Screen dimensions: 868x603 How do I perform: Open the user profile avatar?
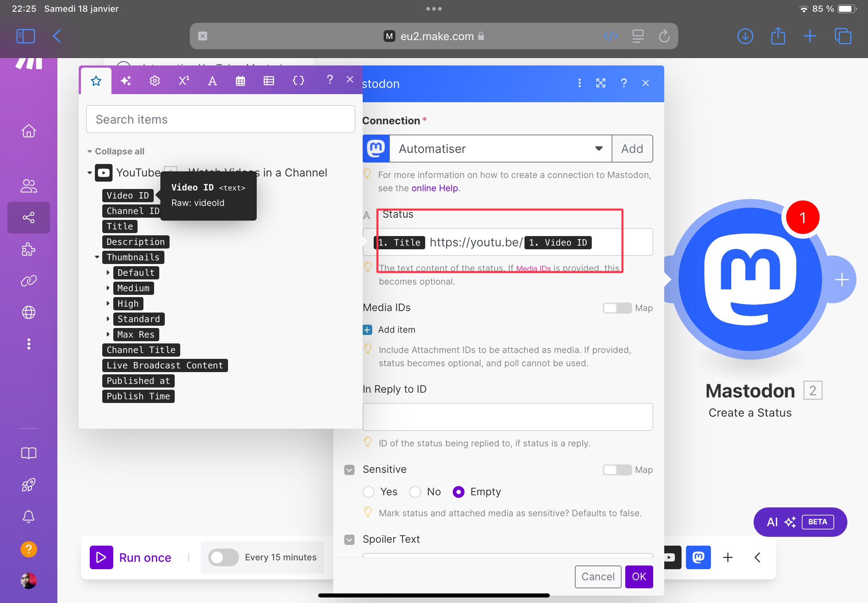tap(29, 581)
